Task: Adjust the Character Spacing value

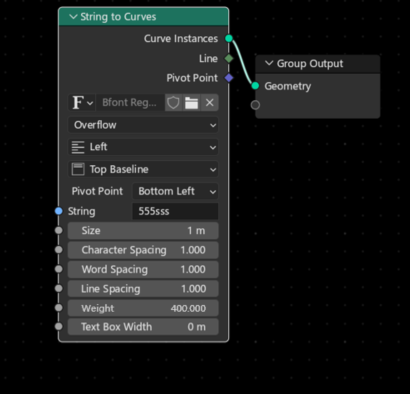Action: point(143,250)
